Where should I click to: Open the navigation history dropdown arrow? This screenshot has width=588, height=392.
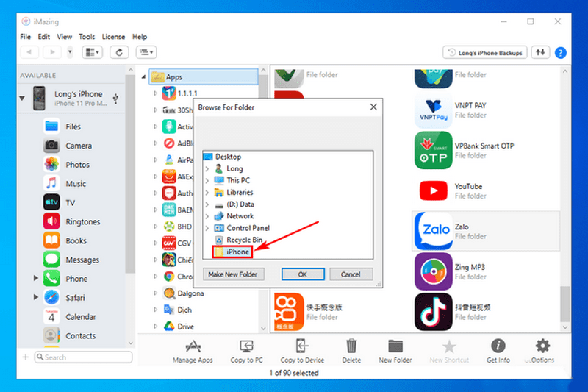pyautogui.click(x=70, y=52)
